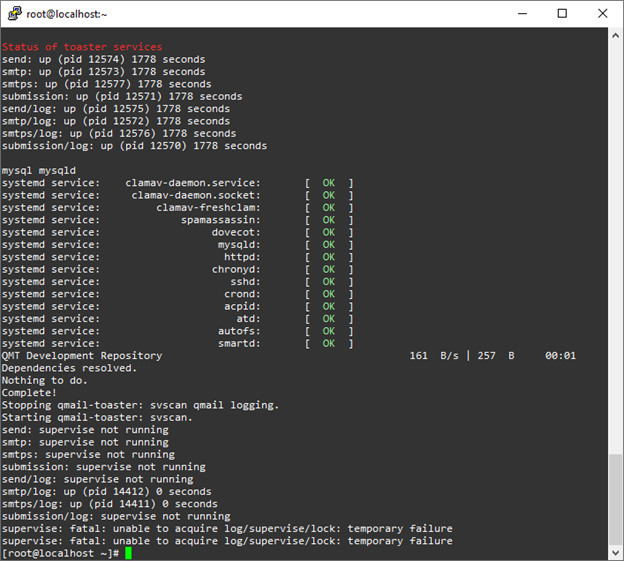The height and width of the screenshot is (561, 624).
Task: Click the '00:01' elapsed time value
Action: pyautogui.click(x=560, y=356)
